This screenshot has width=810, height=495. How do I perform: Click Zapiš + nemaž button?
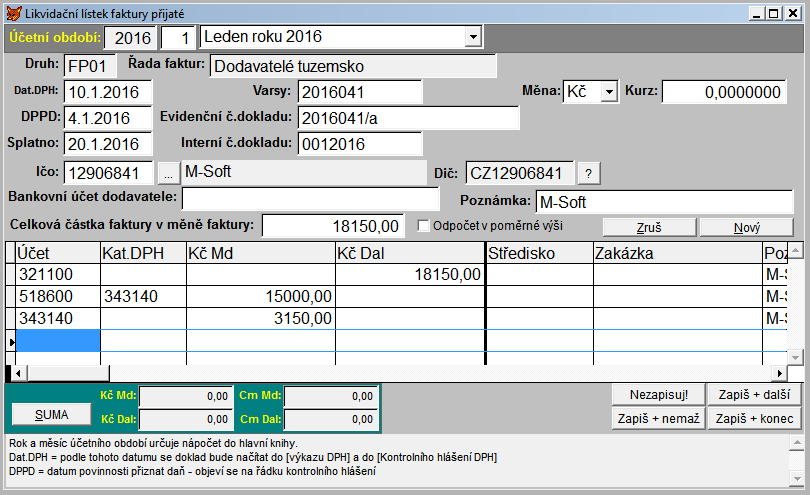pos(658,419)
